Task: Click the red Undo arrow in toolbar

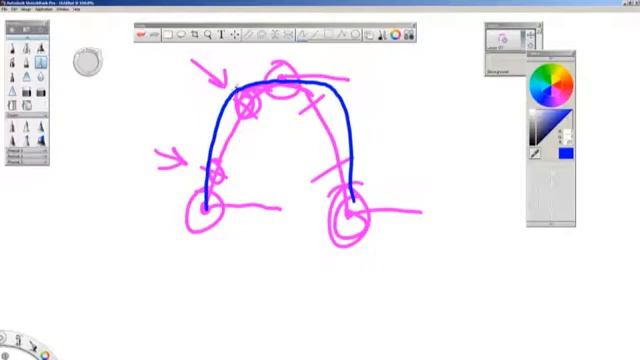Action: click(x=141, y=35)
